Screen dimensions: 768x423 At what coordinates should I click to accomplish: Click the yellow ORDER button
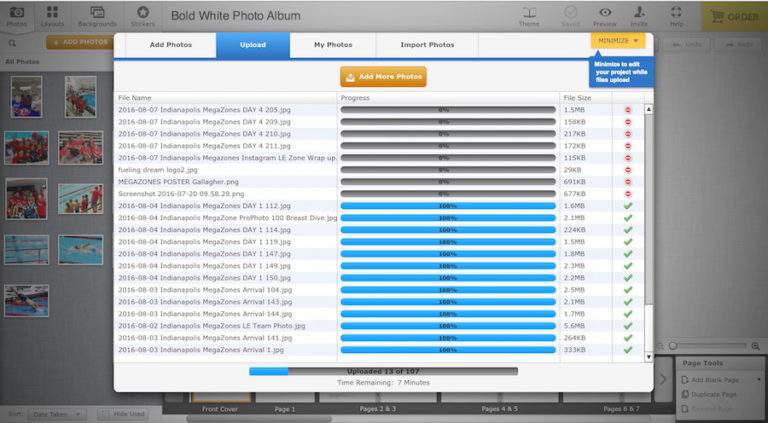click(734, 15)
